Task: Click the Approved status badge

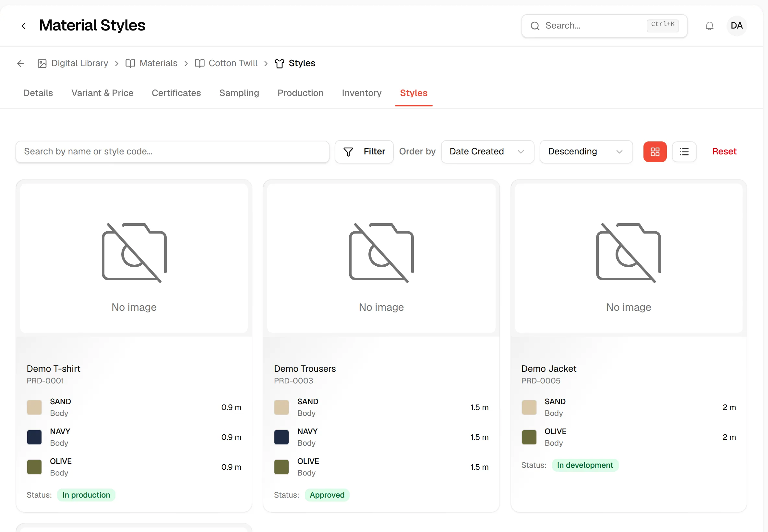Action: click(x=327, y=495)
